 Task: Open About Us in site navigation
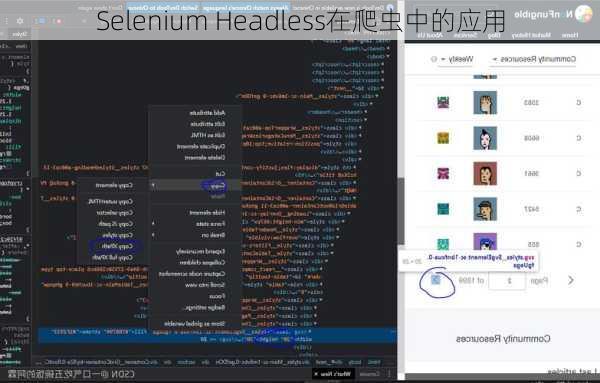point(429,35)
